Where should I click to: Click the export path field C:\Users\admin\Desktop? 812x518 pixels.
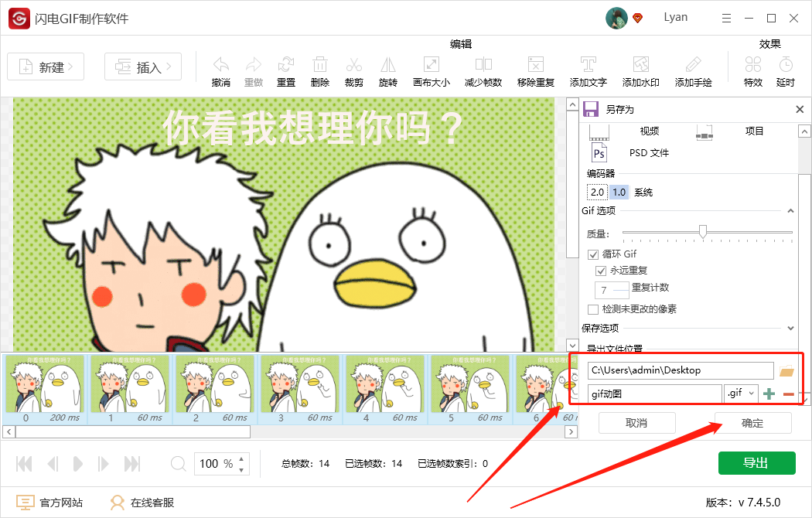click(x=681, y=370)
